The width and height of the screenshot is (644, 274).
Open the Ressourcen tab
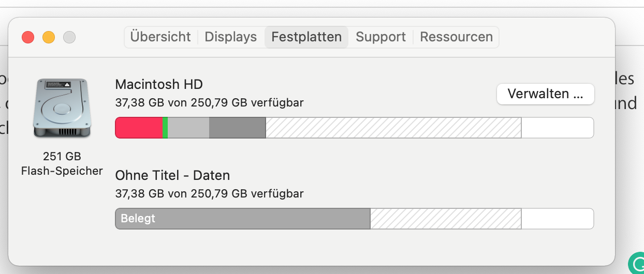tap(456, 37)
